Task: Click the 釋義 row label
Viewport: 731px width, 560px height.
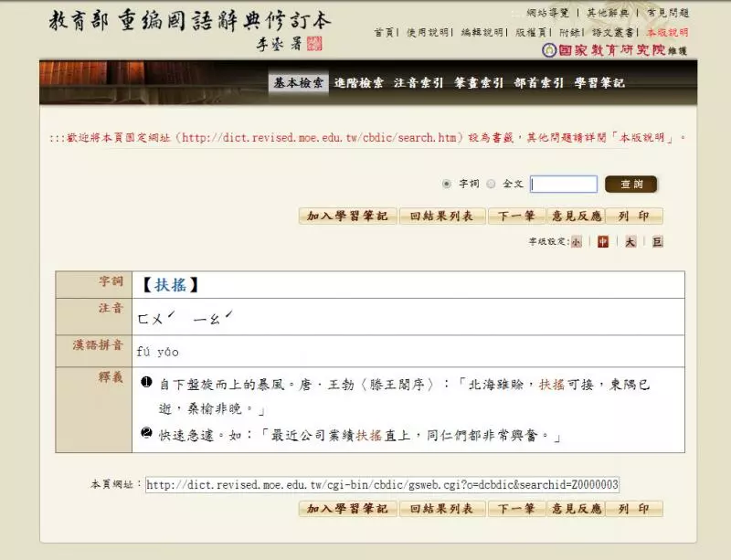Action: pyautogui.click(x=111, y=376)
